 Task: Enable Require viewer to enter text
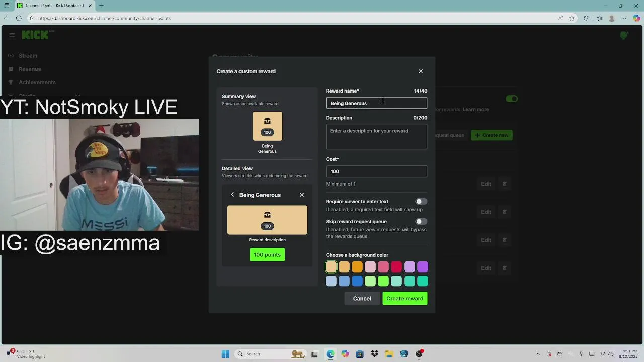(421, 202)
